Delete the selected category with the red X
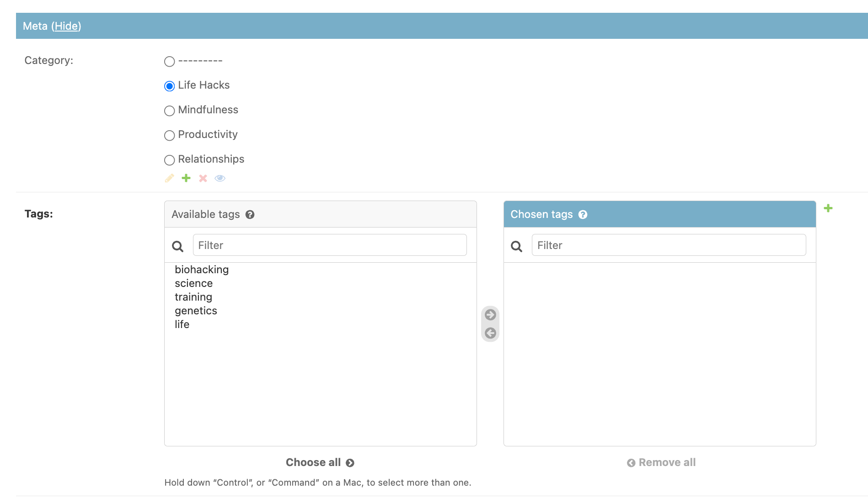The image size is (868, 498). (x=203, y=178)
